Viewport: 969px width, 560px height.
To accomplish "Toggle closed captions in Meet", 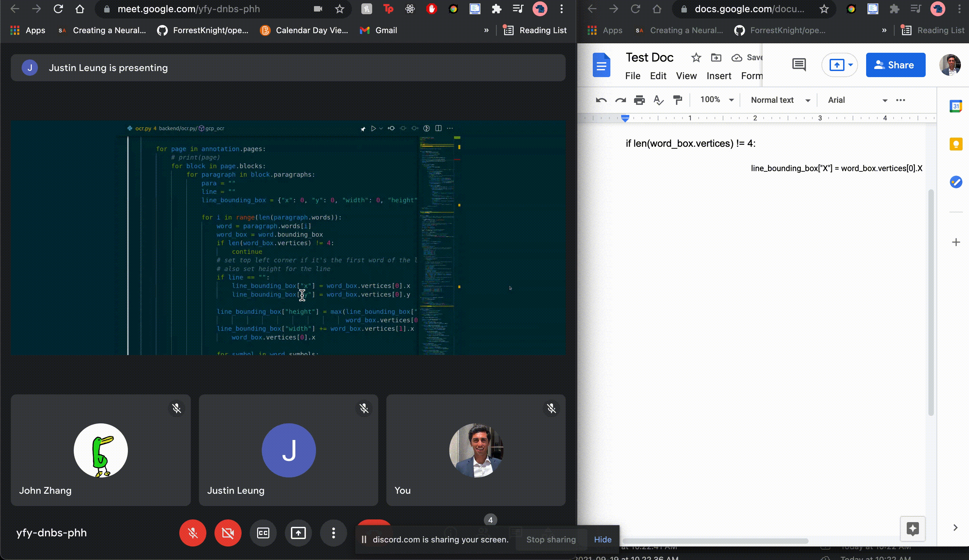I will (263, 533).
